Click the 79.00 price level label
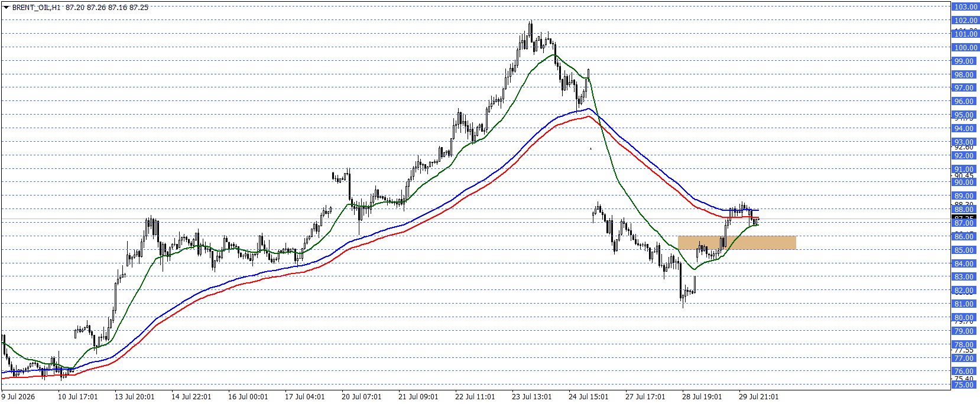Image resolution: width=980 pixels, height=404 pixels. [965, 331]
